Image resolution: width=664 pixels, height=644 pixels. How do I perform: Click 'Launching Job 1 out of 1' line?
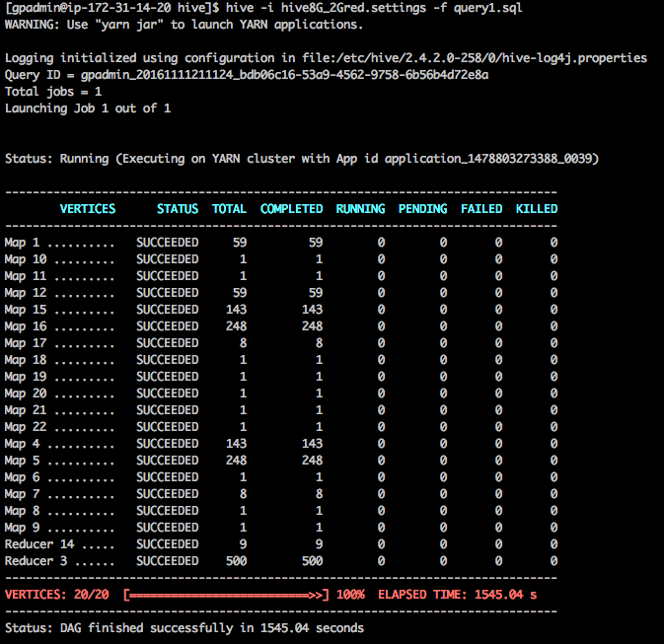coord(88,108)
